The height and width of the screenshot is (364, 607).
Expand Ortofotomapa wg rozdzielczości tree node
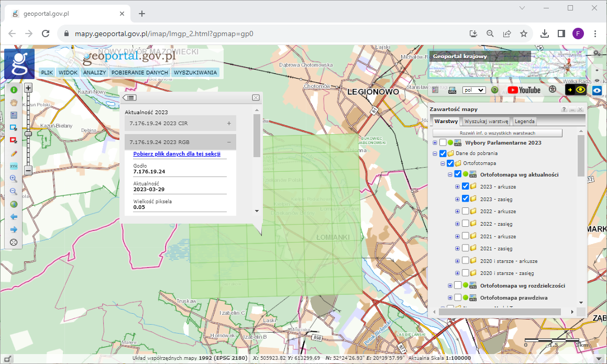click(x=449, y=285)
